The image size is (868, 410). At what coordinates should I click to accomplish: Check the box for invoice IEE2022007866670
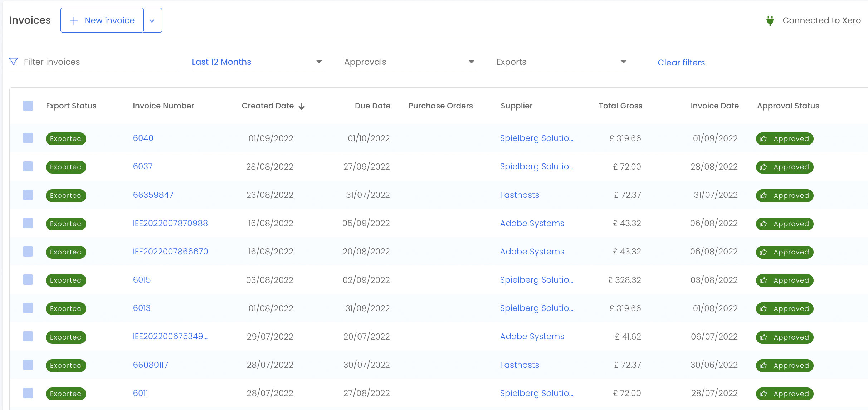point(28,252)
